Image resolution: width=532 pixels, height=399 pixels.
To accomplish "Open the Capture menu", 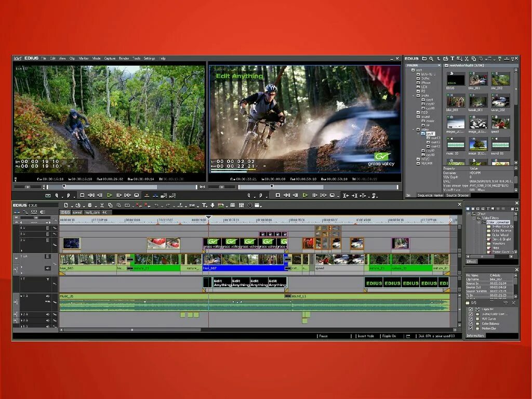I will (110, 58).
